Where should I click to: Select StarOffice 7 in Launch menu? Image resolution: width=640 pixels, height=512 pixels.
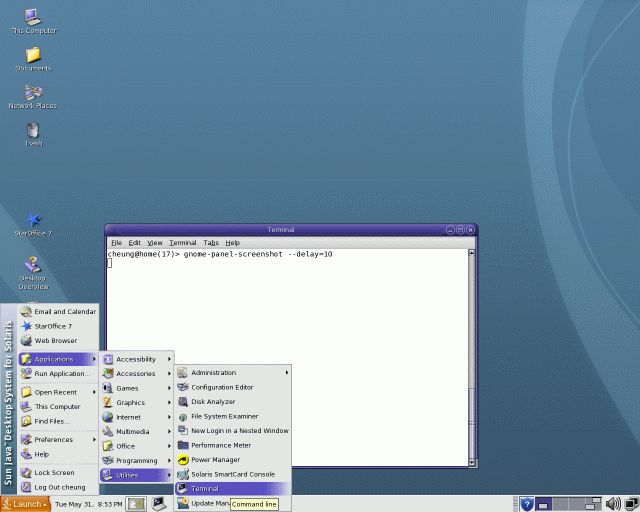pyautogui.click(x=58, y=326)
